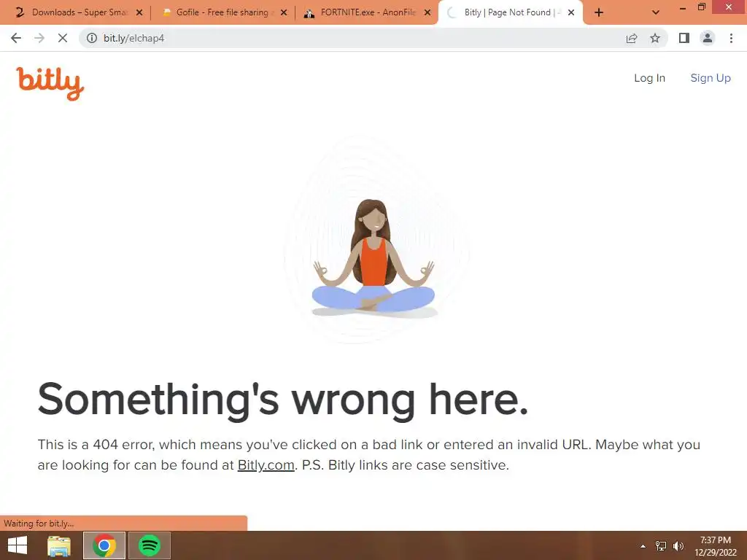
Task: Click Log In link
Action: click(x=649, y=78)
